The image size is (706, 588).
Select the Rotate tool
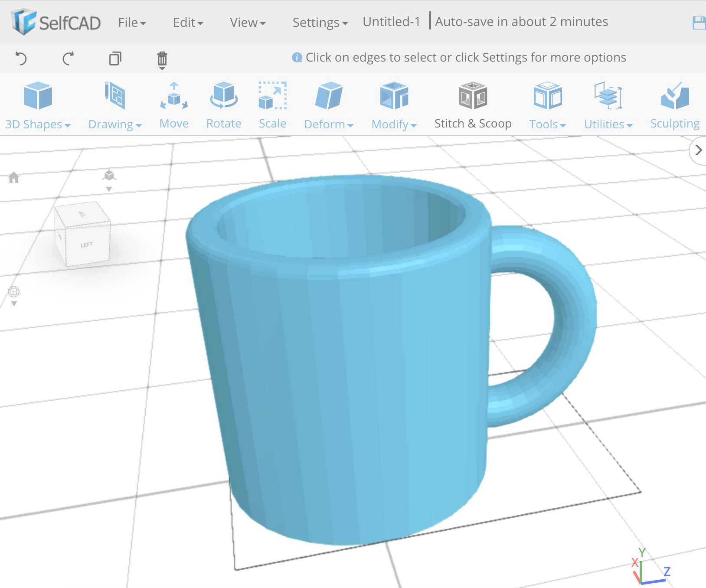point(223,104)
